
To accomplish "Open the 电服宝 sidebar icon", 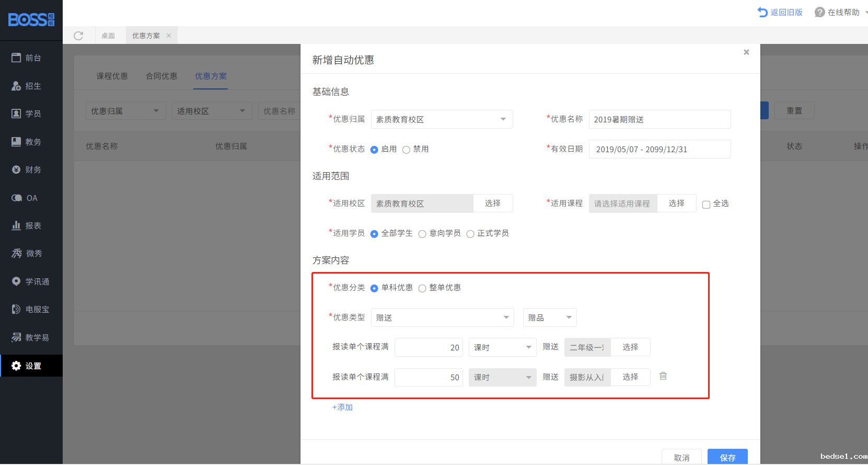I will [x=16, y=309].
